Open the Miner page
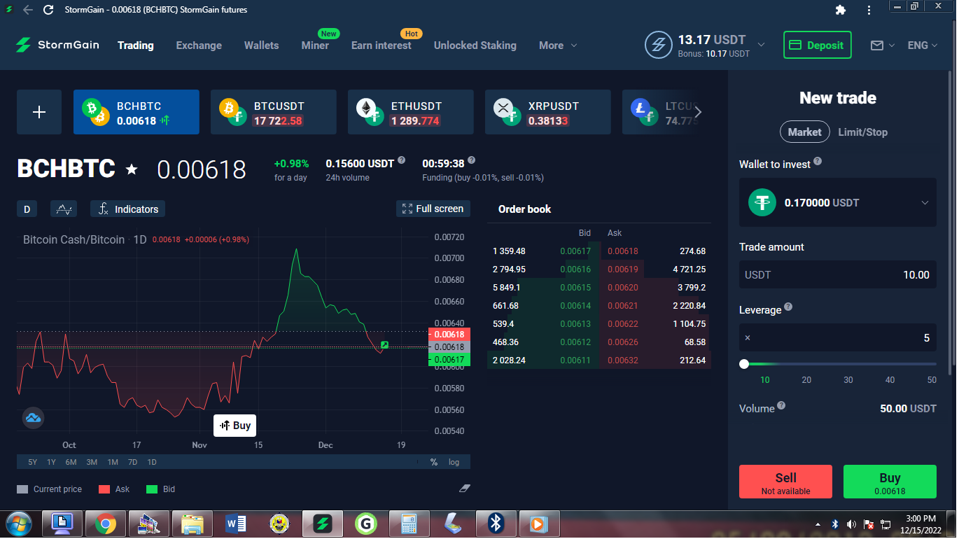980x560 pixels. click(315, 45)
